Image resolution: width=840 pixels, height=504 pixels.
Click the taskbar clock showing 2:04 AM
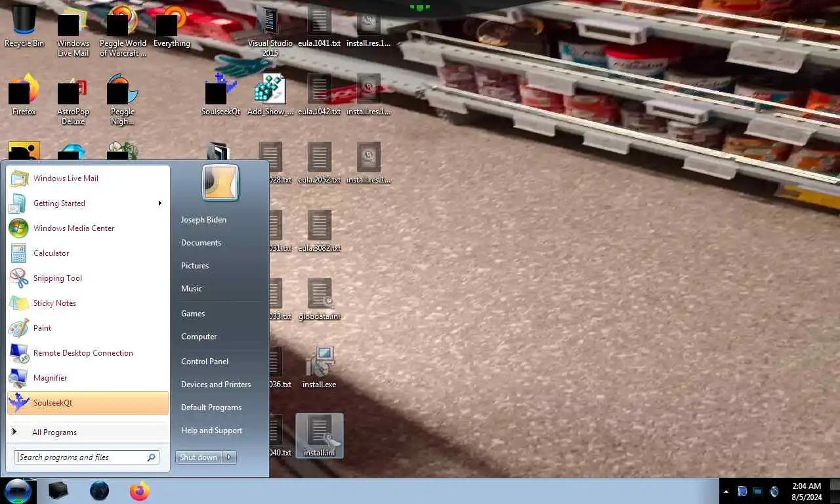[x=807, y=492]
